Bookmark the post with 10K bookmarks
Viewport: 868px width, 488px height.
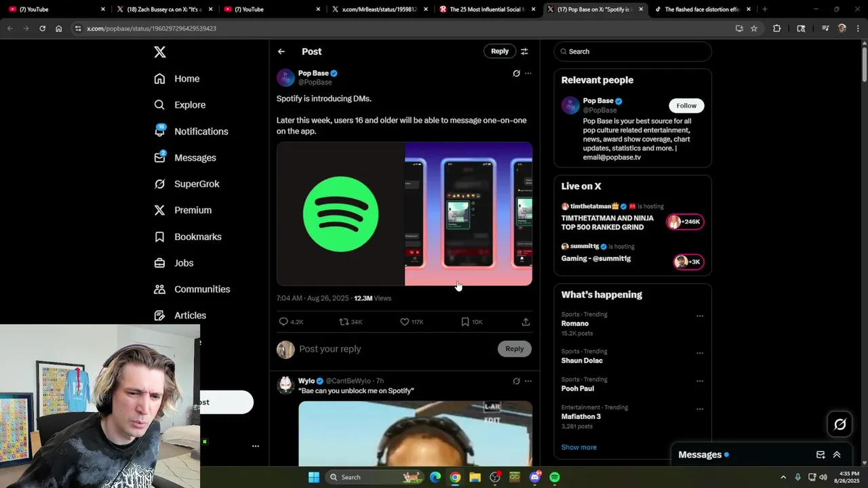point(465,322)
